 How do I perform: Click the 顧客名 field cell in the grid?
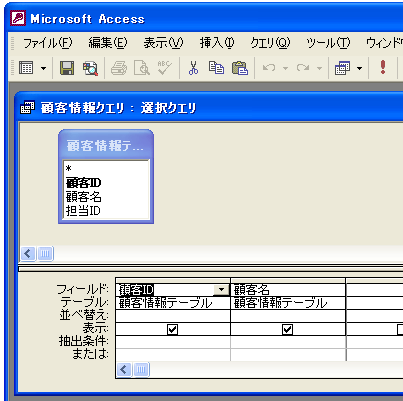click(x=288, y=290)
